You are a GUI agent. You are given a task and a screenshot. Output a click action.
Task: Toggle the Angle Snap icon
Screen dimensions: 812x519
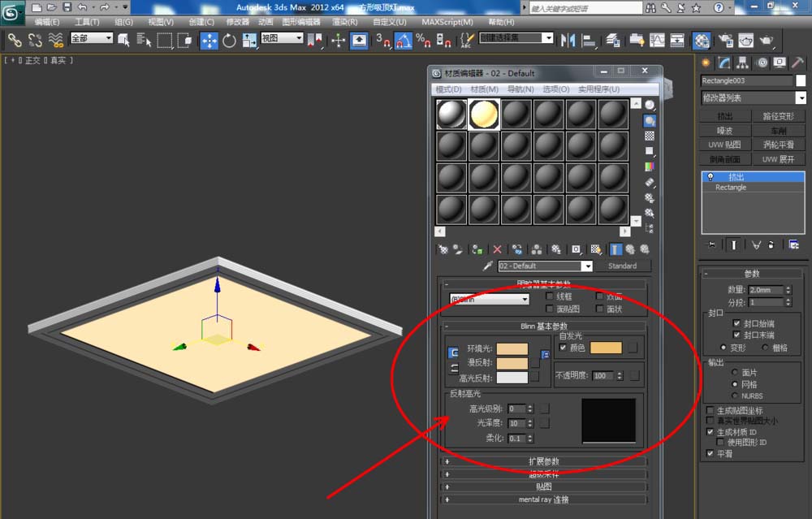click(x=404, y=41)
